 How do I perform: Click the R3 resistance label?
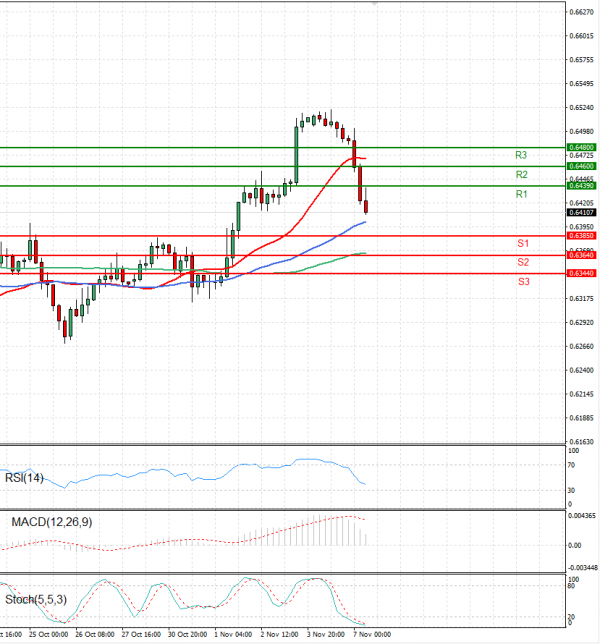pyautogui.click(x=521, y=155)
